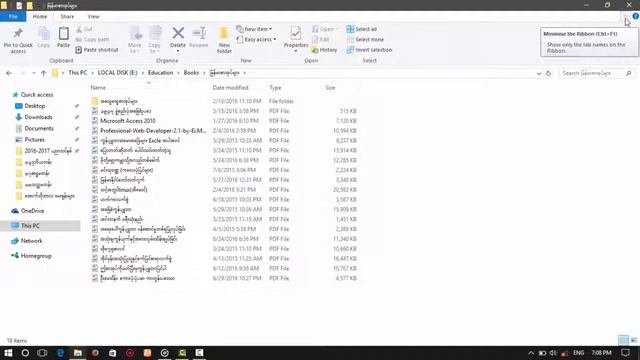Switch to the Share ribbon tab
Viewport: 640px width, 360px height.
tap(67, 16)
